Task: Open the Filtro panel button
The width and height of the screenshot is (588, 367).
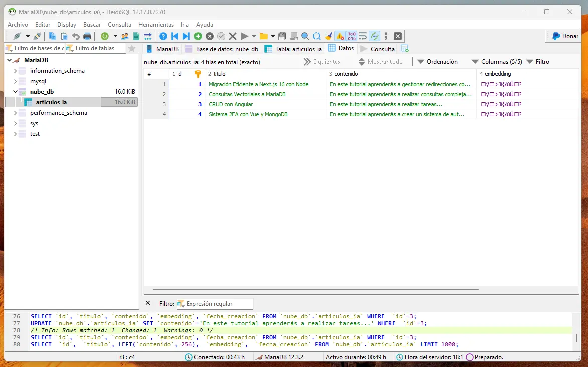Action: pyautogui.click(x=538, y=62)
